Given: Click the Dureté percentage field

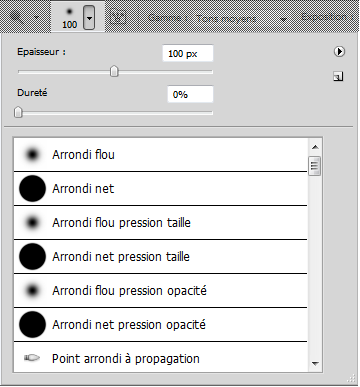Looking at the screenshot, I should [x=190, y=94].
